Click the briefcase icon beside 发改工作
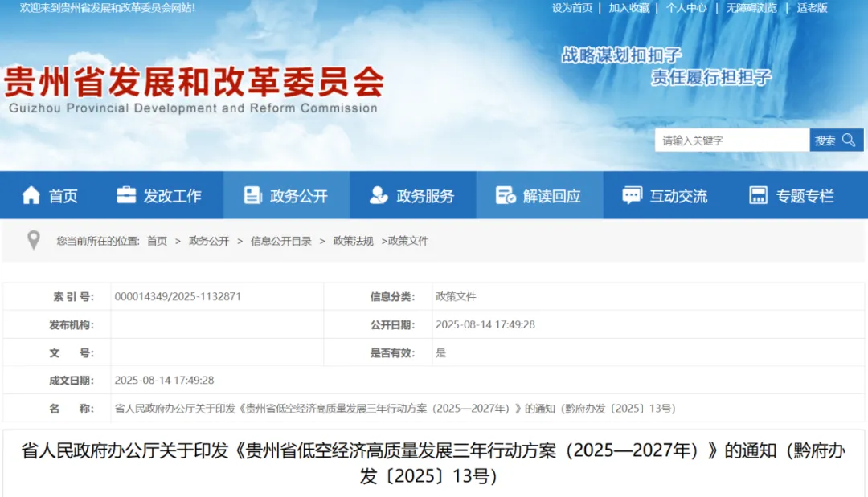The width and height of the screenshot is (868, 497). (x=126, y=195)
